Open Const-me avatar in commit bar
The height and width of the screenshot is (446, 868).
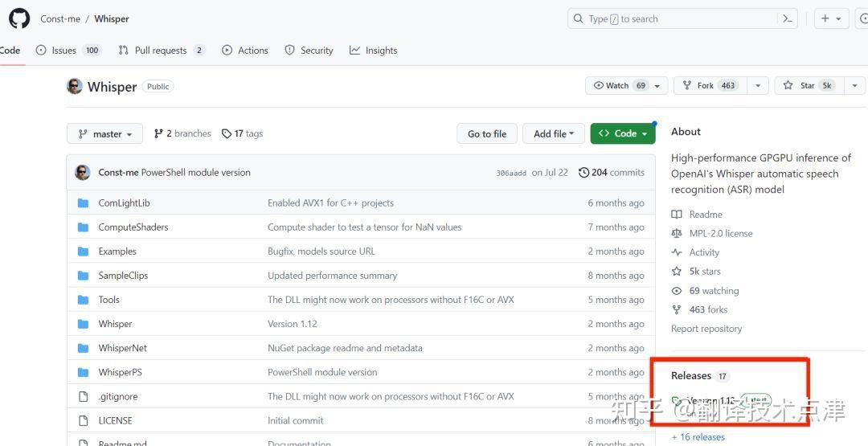[83, 173]
